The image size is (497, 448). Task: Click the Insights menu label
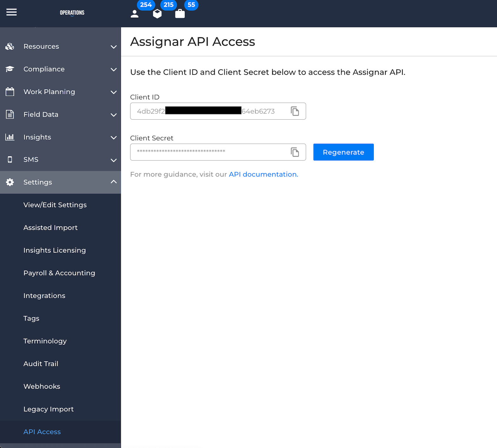pos(37,137)
